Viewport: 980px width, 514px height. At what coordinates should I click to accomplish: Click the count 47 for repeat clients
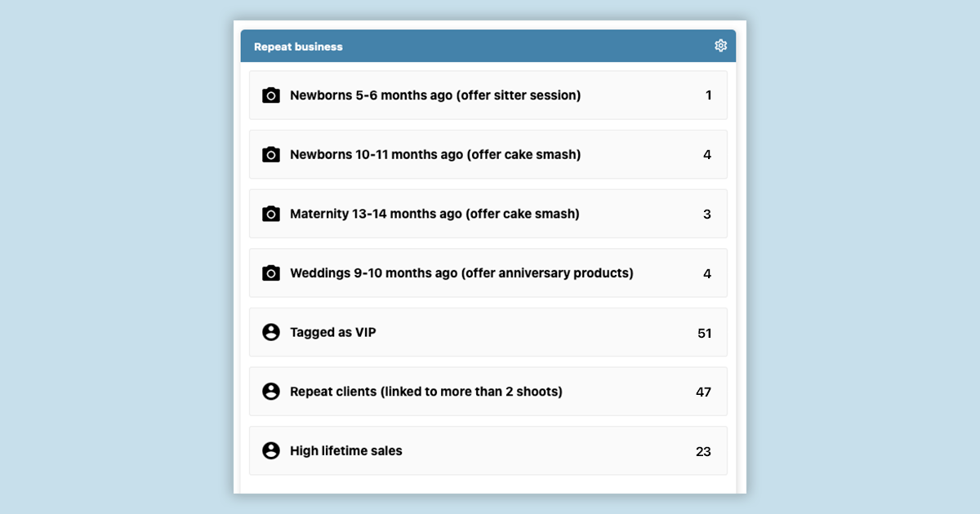703,392
